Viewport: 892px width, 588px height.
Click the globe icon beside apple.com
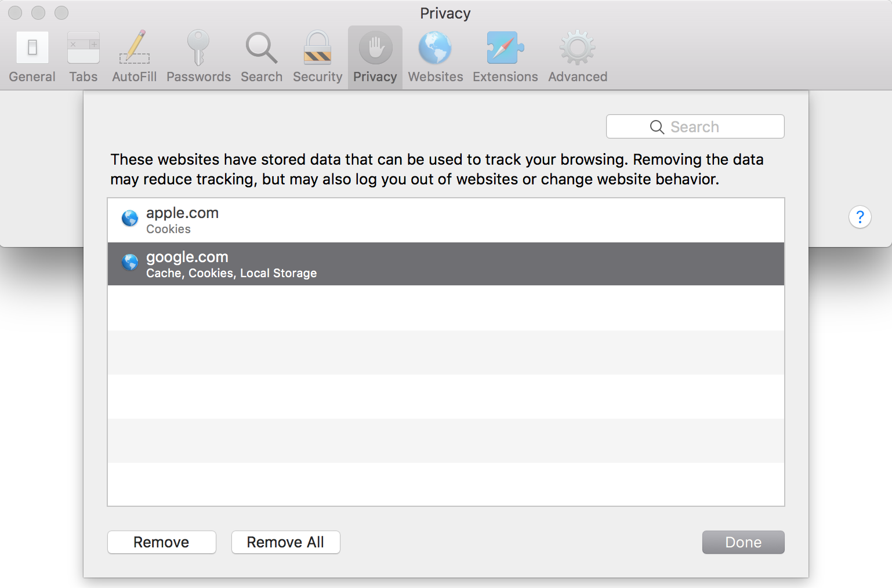click(x=130, y=219)
